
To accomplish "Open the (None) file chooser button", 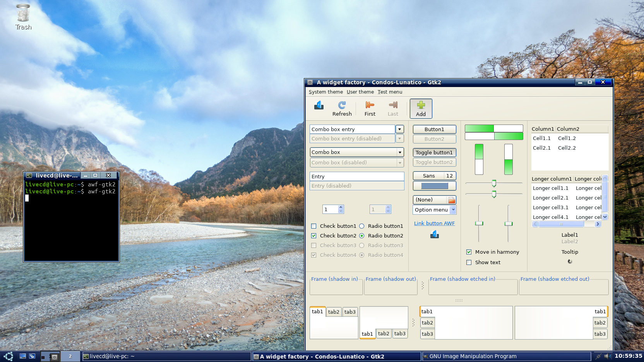I will click(435, 200).
